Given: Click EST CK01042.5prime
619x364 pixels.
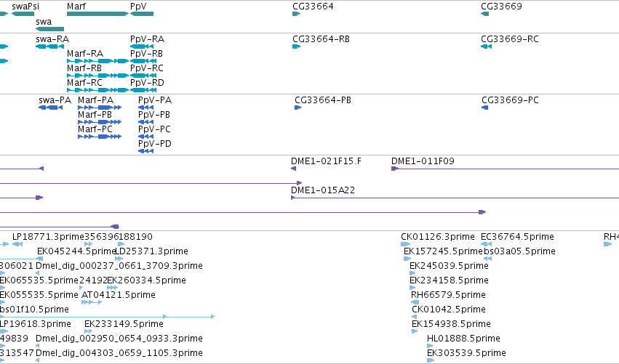Looking at the screenshot, I should point(449,310).
